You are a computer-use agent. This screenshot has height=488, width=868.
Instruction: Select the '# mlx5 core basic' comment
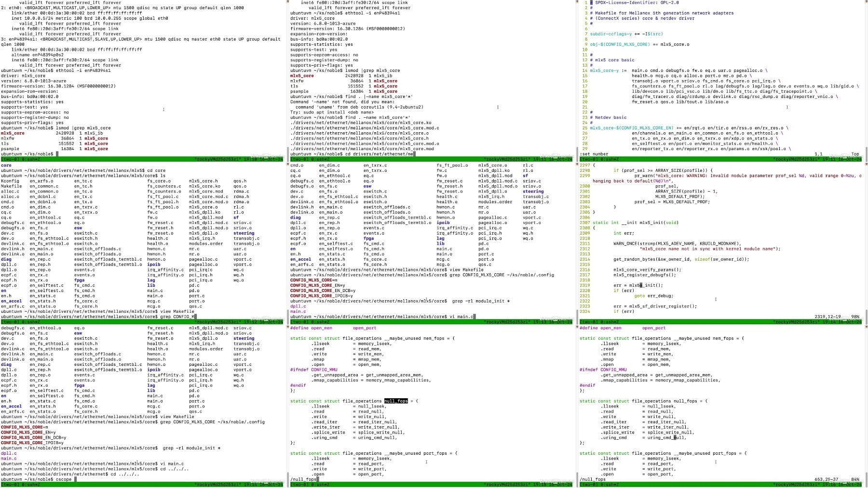click(x=612, y=60)
